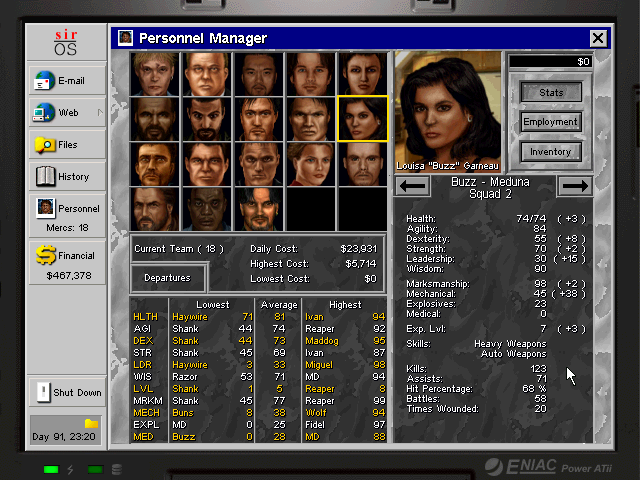Select the red-haired woman merc portrait
Screen dimensions: 640x480
point(311,164)
